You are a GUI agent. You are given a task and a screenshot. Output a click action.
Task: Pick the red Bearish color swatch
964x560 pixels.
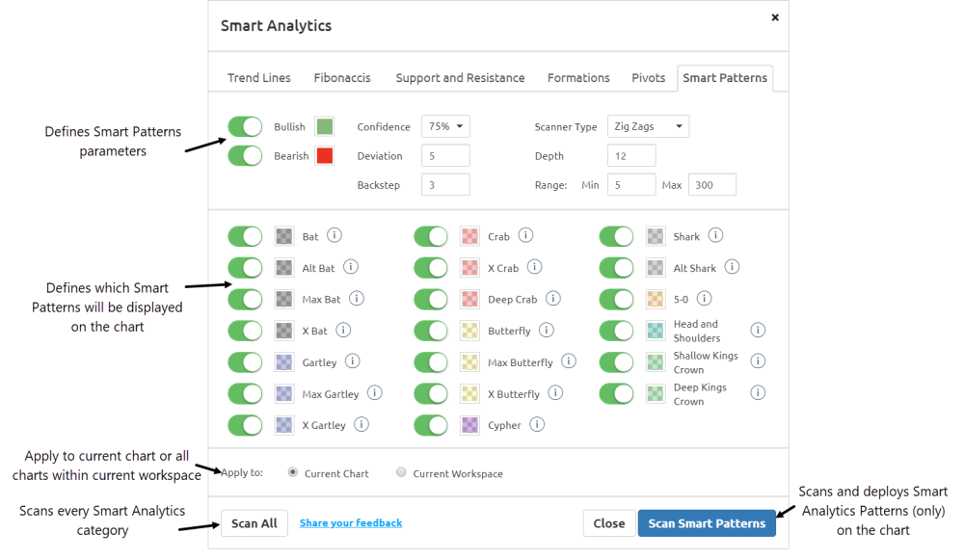click(325, 155)
